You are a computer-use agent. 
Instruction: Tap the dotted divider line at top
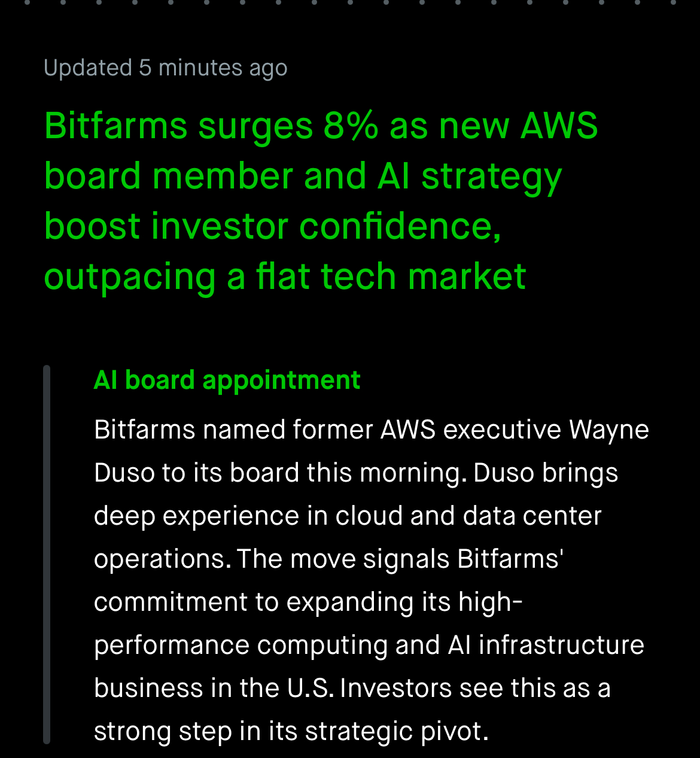click(x=350, y=2)
